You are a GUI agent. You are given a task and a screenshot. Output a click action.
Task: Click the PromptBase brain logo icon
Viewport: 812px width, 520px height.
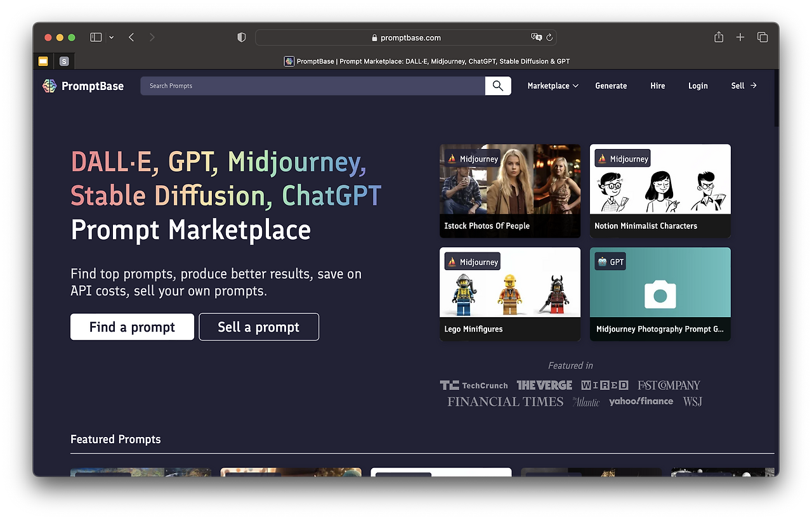coord(49,86)
